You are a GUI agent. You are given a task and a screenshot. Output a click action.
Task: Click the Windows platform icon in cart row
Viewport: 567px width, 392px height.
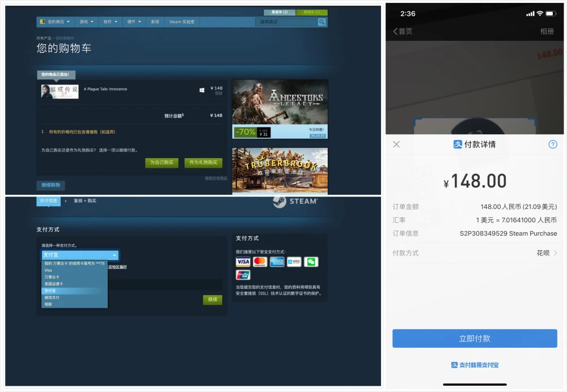202,90
